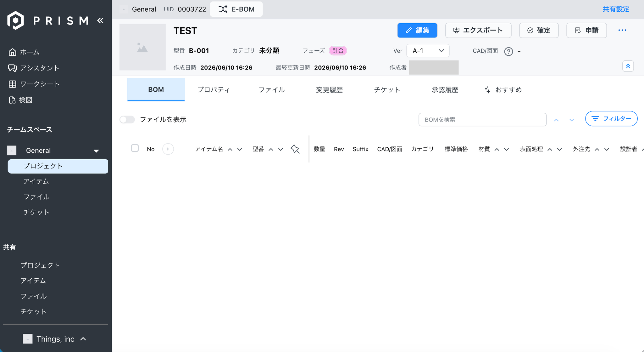Click the カテゴリ column header in the table

tap(423, 149)
